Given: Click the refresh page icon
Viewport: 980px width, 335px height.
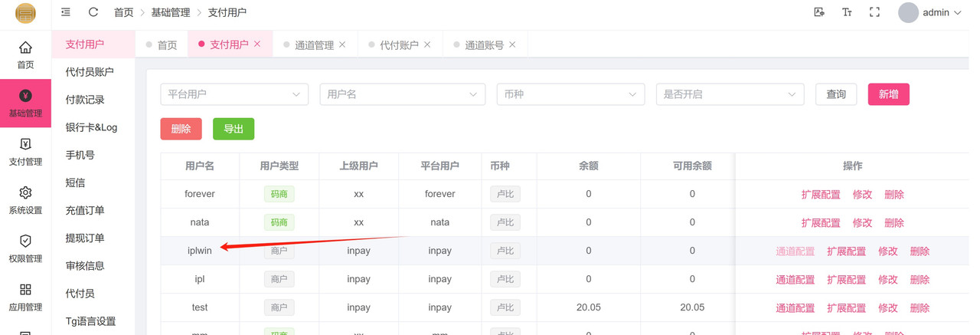Looking at the screenshot, I should click(x=93, y=12).
